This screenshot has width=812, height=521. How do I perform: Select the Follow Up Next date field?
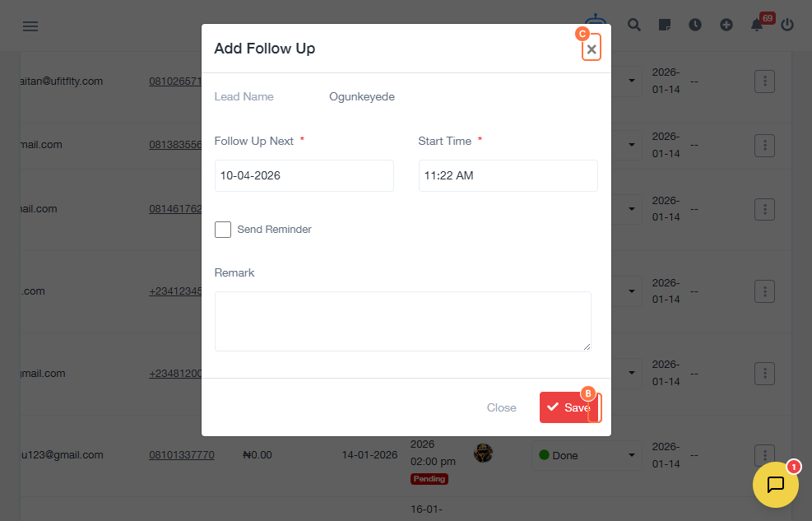point(304,175)
